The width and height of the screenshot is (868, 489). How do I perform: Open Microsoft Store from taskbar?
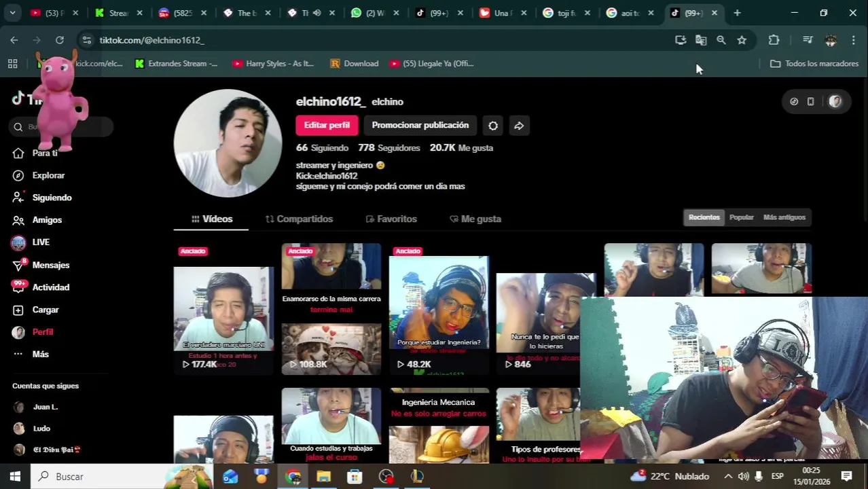point(355,476)
